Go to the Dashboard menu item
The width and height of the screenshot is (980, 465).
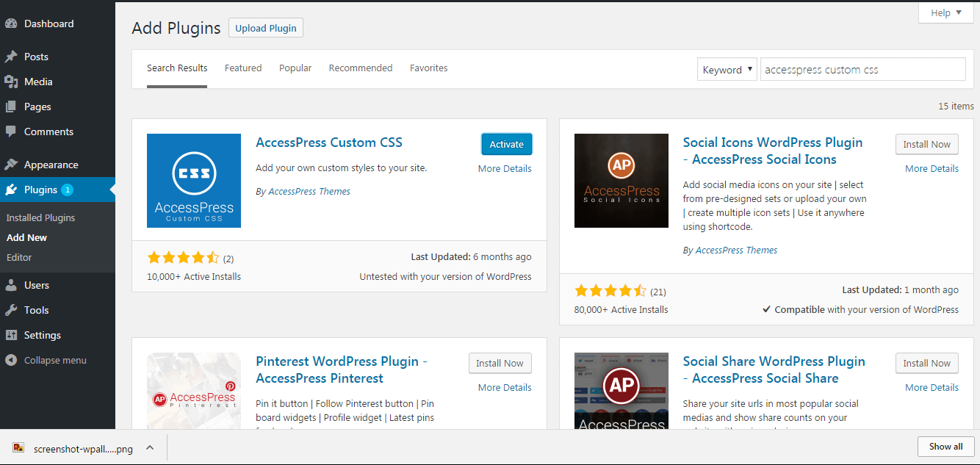[57, 24]
